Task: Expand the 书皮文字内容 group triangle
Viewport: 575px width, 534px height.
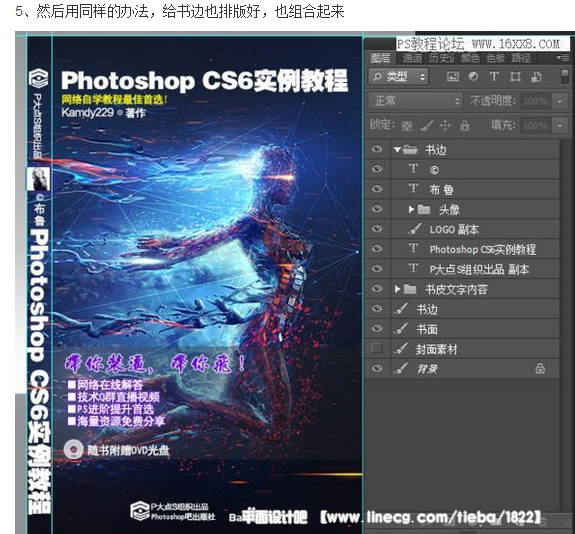Action: [x=397, y=289]
